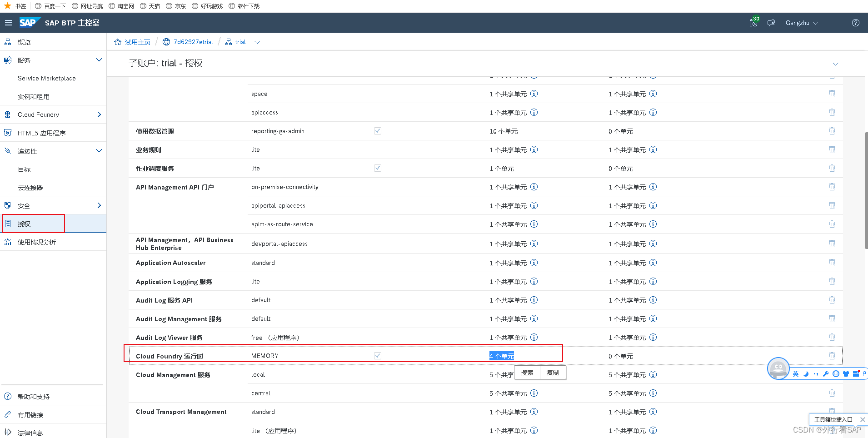Delete the Audit Log 服务 API row
The image size is (868, 438).
click(x=832, y=300)
